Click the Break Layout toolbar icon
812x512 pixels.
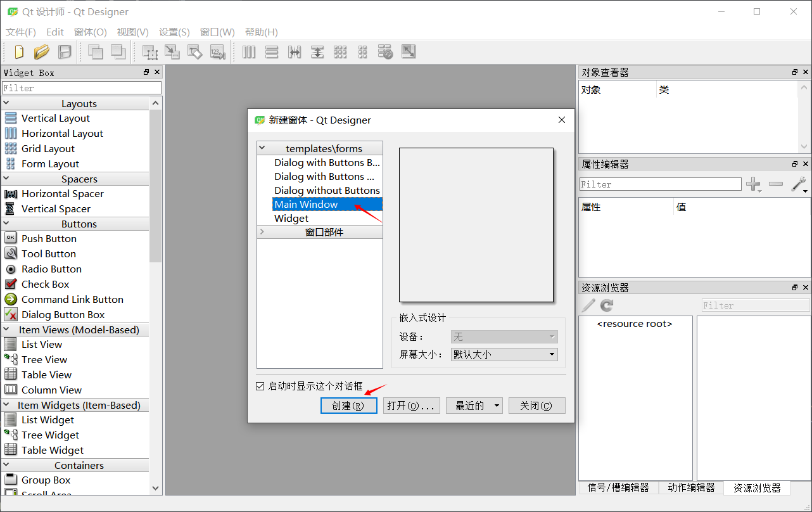coord(386,52)
